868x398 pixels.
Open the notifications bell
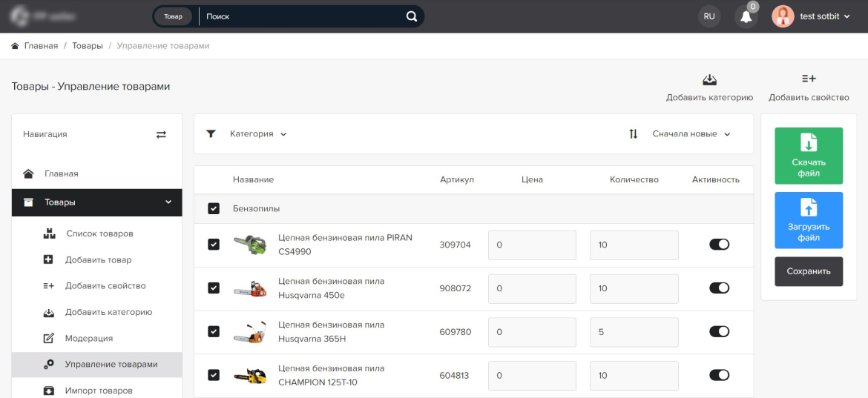(746, 16)
